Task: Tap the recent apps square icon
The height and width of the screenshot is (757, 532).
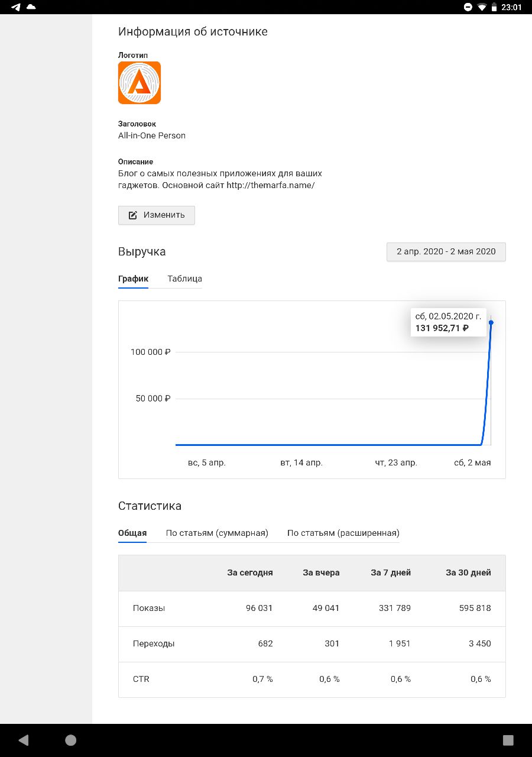Action: (508, 740)
